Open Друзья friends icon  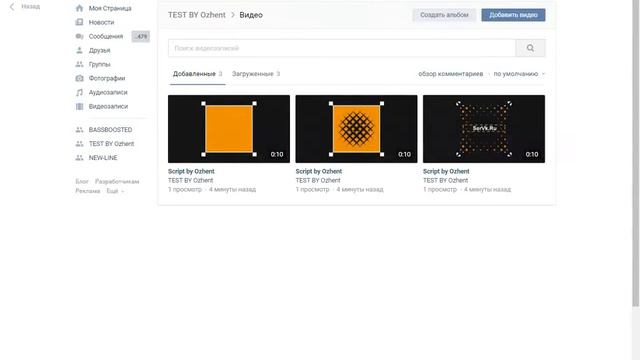80,50
